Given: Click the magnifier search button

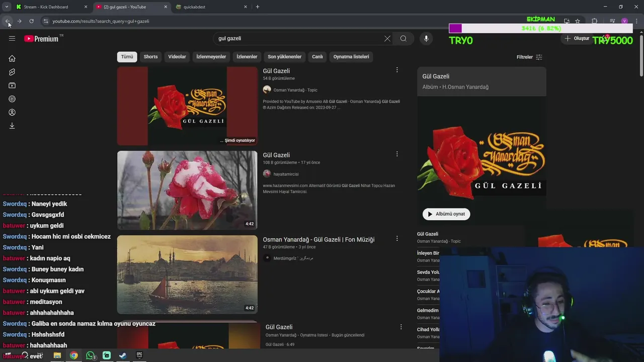Looking at the screenshot, I should [x=404, y=38].
